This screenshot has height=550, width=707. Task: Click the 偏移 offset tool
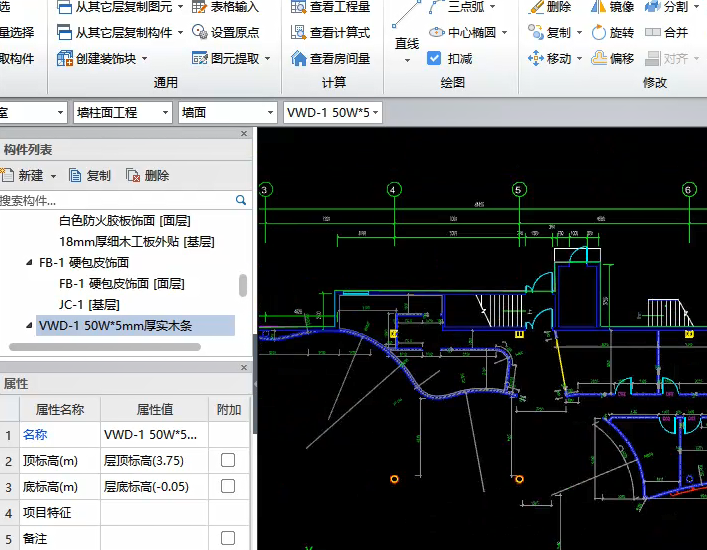click(x=612, y=59)
